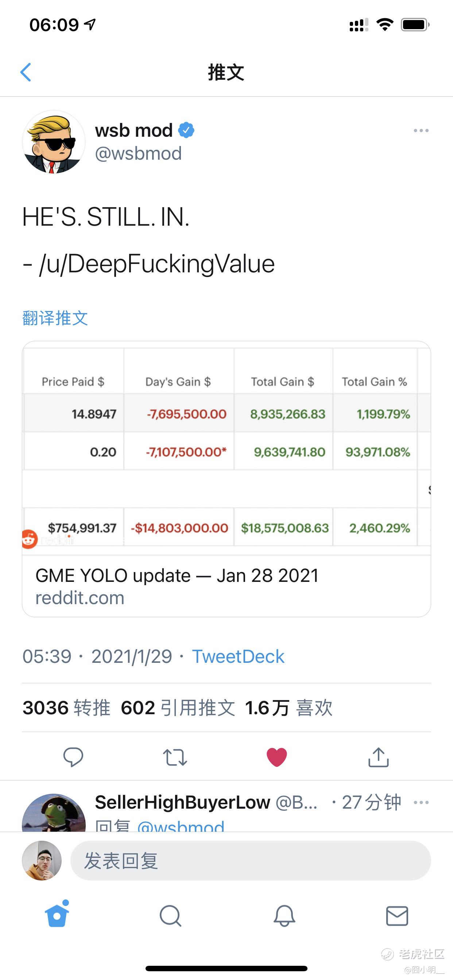The image size is (453, 980).
Task: Open options for SellerHighBuyerLow reply
Action: [421, 802]
